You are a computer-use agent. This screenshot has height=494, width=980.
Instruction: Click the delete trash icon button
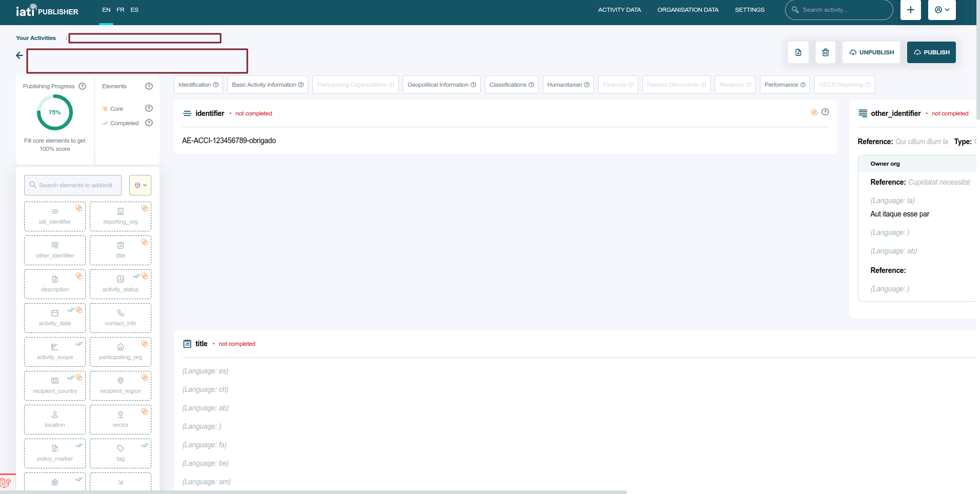[826, 52]
